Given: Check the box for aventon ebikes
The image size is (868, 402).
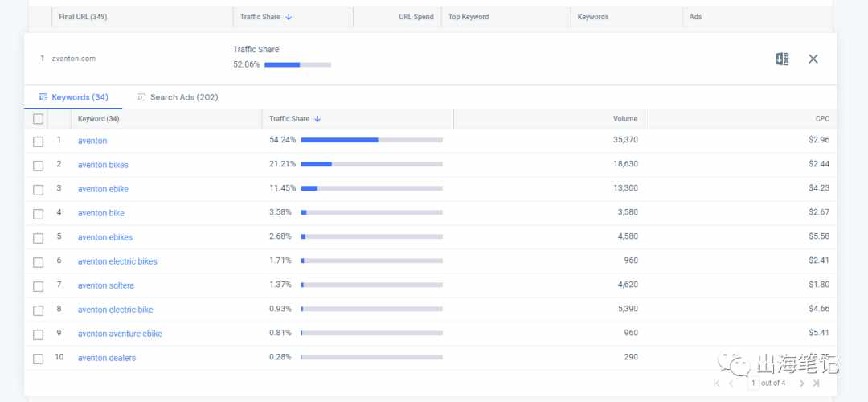Looking at the screenshot, I should [x=39, y=237].
